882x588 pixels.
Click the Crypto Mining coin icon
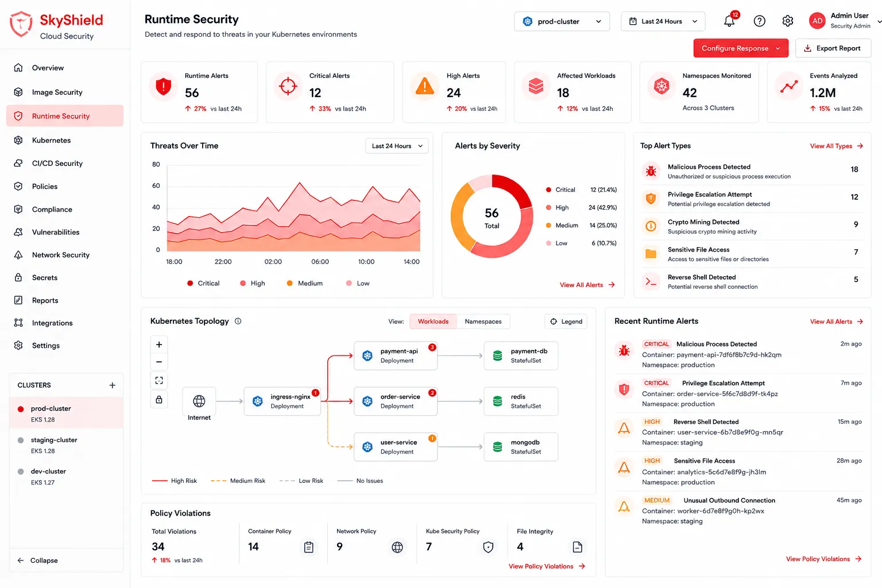(651, 226)
